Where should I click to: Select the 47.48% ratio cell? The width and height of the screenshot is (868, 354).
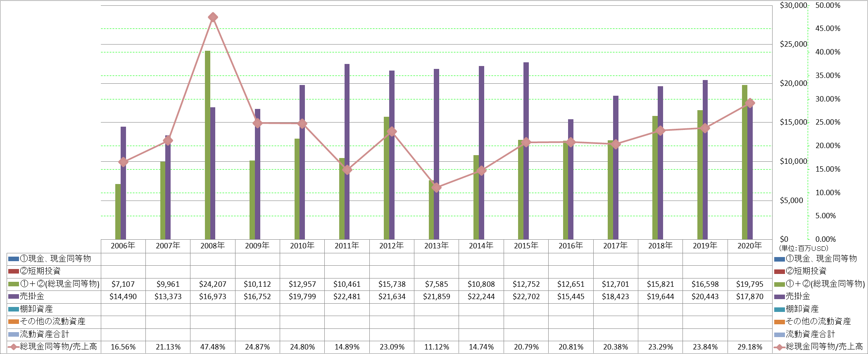click(213, 347)
